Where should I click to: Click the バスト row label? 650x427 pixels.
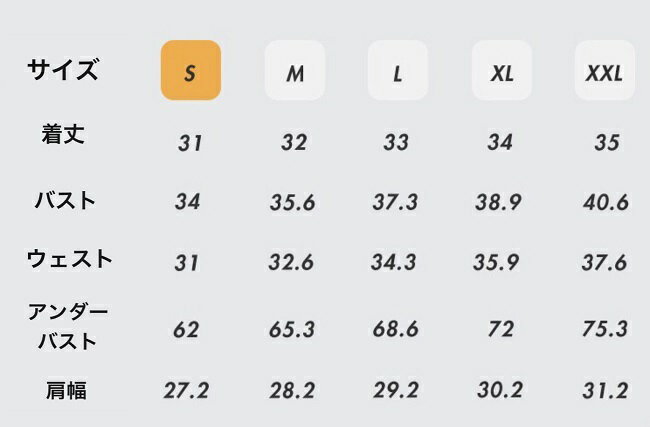click(65, 200)
